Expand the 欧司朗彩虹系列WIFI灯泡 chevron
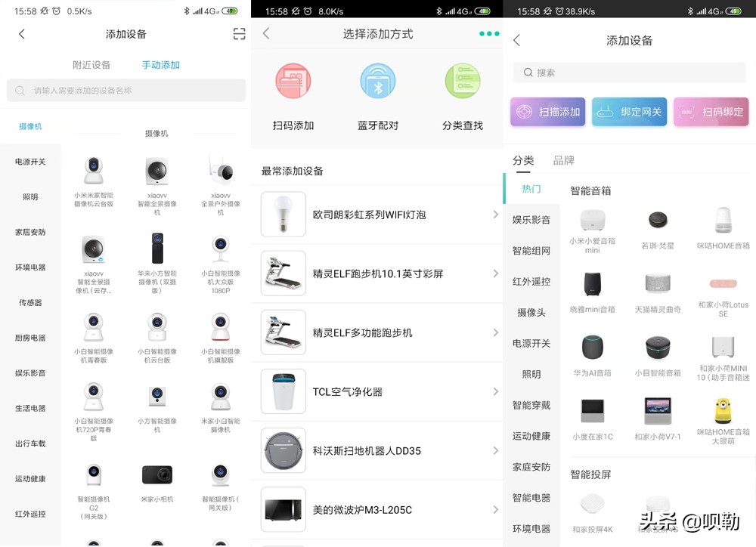Viewport: 756px width, 547px height. (x=496, y=215)
